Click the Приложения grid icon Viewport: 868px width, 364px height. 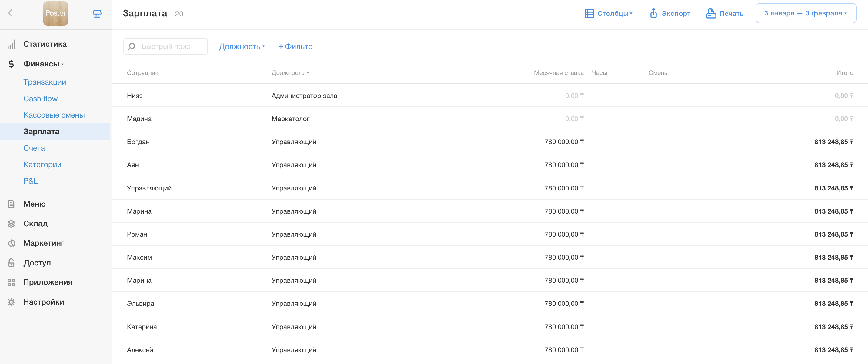11,282
